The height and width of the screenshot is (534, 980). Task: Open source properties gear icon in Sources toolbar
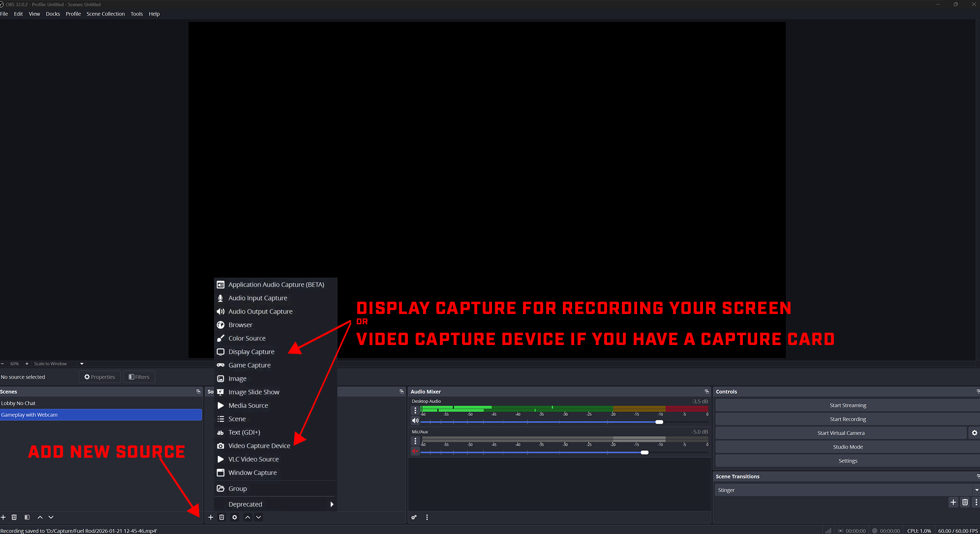235,517
